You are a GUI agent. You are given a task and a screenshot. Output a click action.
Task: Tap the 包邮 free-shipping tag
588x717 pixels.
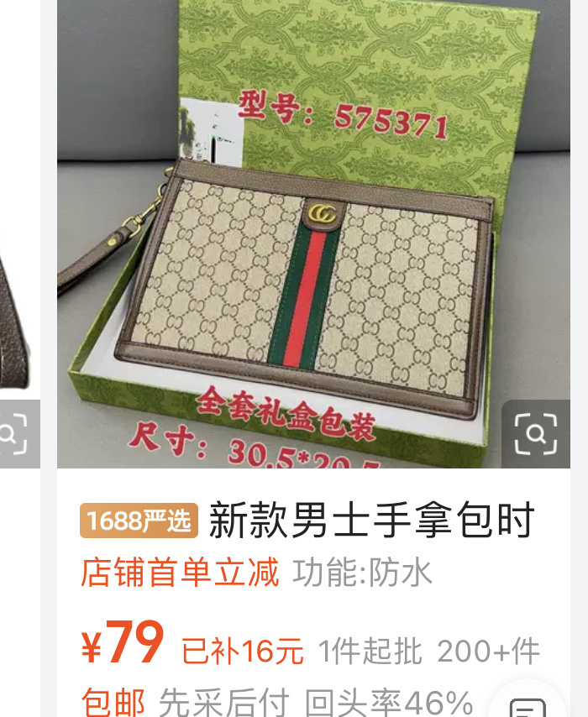point(113,702)
